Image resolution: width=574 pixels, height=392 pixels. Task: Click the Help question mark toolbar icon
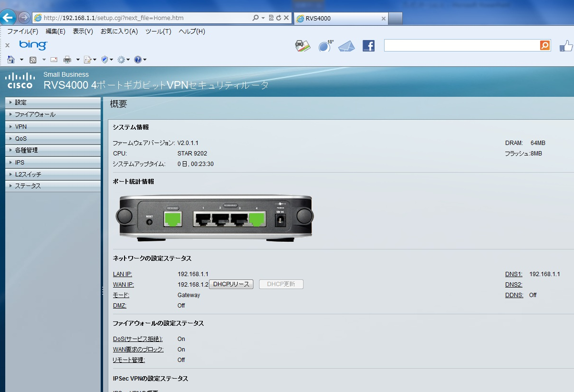coord(137,60)
